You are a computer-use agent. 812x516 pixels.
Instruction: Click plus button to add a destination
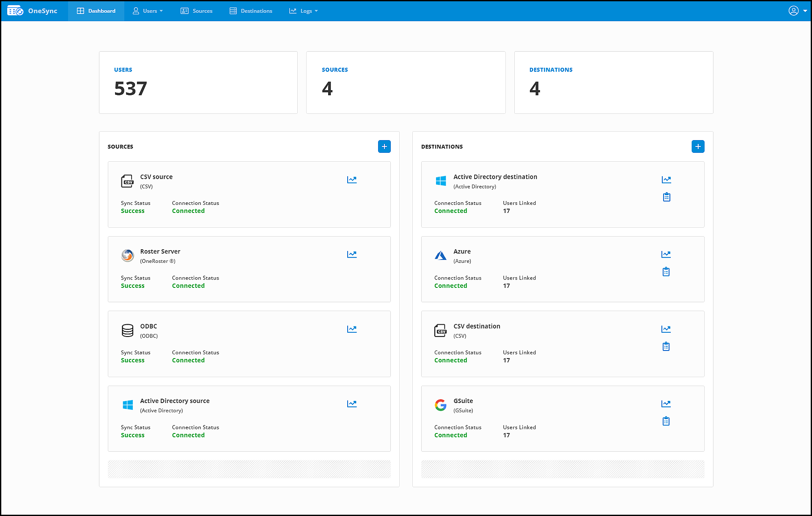coord(698,146)
